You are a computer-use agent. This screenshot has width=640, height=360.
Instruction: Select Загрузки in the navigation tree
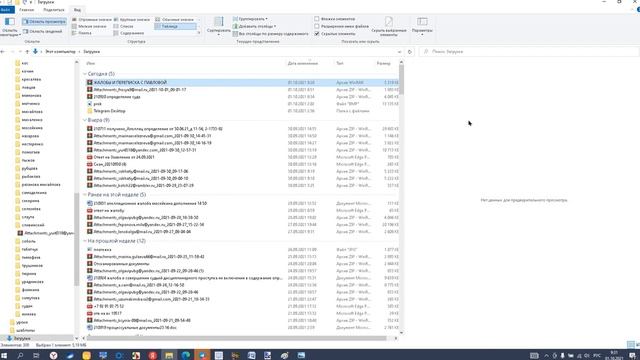click(x=22, y=338)
